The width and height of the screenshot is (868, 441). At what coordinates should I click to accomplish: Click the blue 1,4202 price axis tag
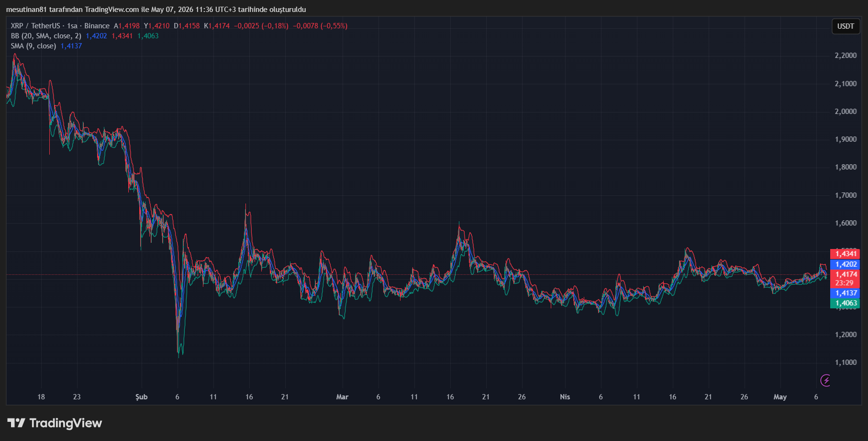click(846, 264)
